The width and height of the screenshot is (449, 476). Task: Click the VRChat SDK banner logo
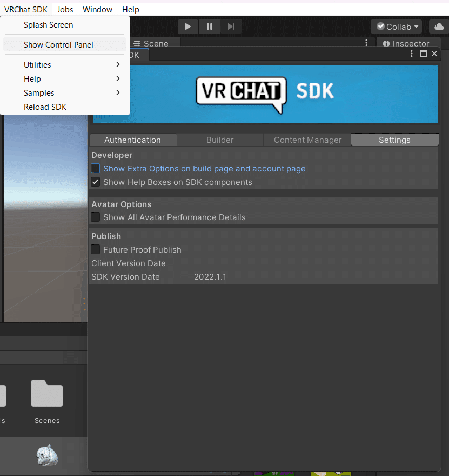(x=265, y=94)
